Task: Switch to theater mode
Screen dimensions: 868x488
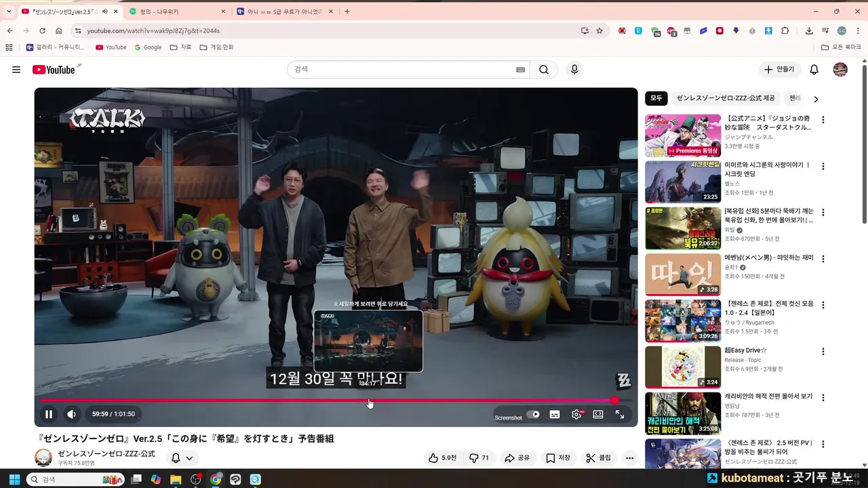Action: [x=598, y=414]
